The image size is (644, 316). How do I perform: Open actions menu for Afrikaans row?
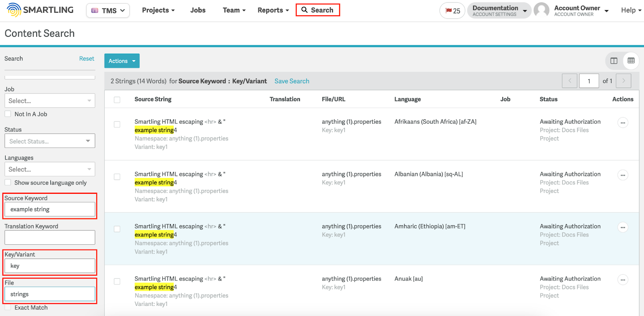(623, 123)
